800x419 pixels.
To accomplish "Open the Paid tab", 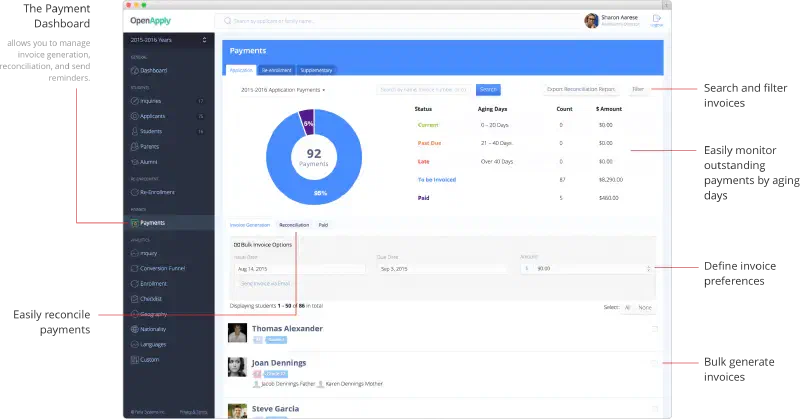I will pos(323,225).
